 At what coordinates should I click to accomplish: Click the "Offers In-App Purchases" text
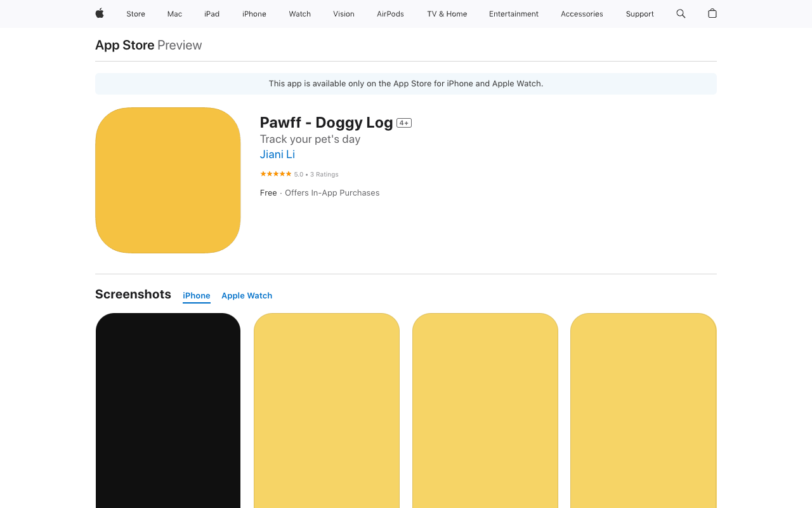332,193
